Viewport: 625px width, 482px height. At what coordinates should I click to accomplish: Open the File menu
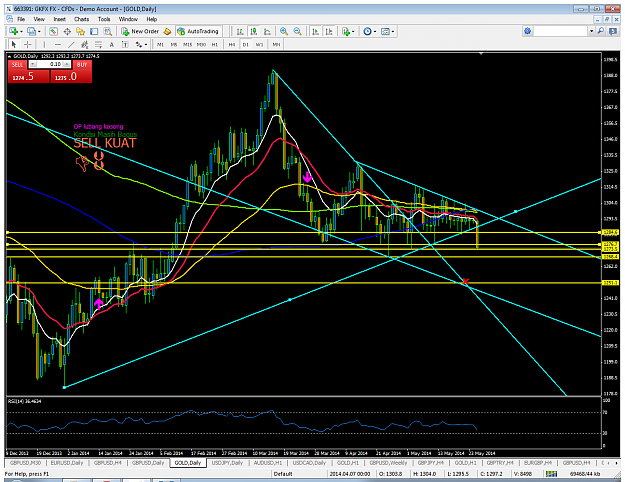tap(21, 19)
